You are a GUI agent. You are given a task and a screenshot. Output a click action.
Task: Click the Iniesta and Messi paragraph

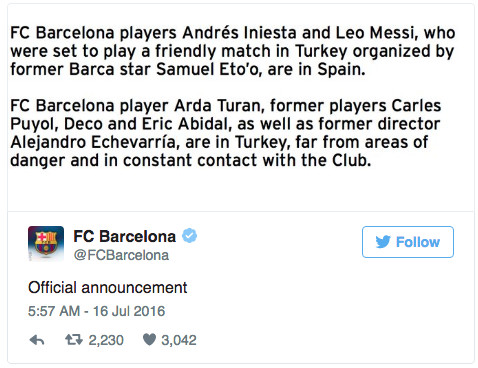point(233,51)
